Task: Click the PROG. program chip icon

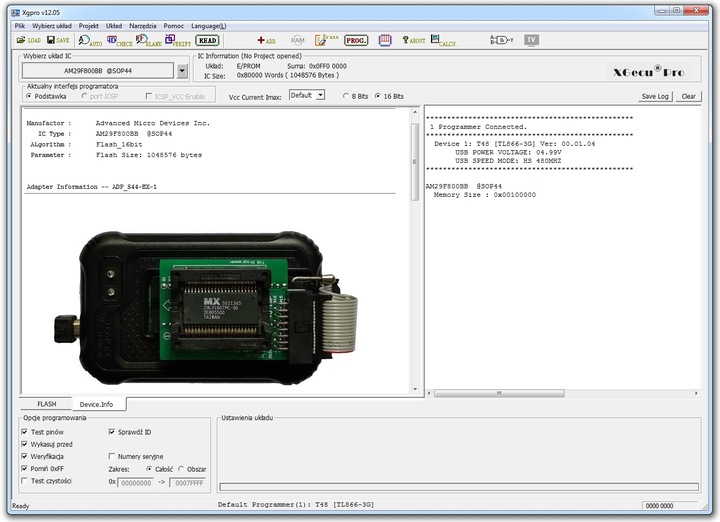Action: pos(356,40)
